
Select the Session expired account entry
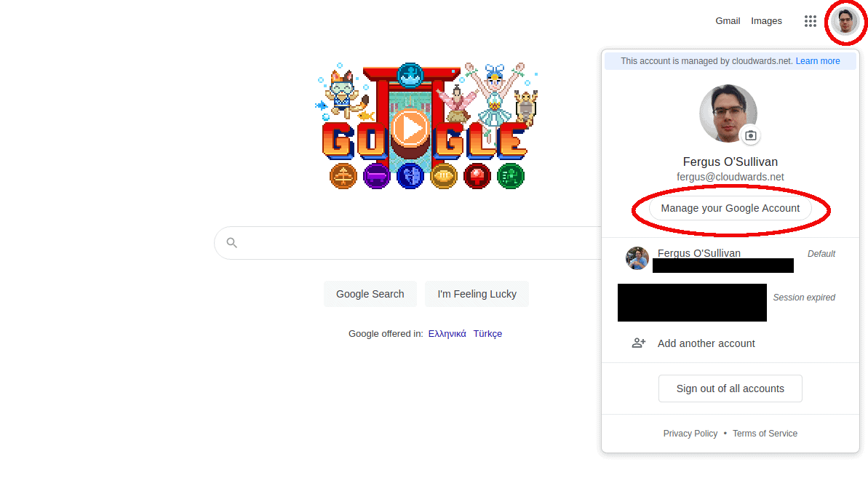coord(730,302)
